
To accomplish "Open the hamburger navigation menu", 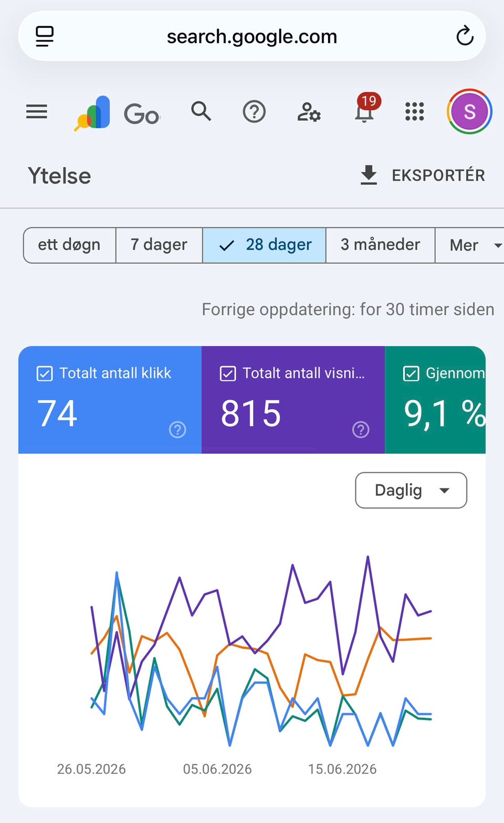I will click(x=37, y=111).
